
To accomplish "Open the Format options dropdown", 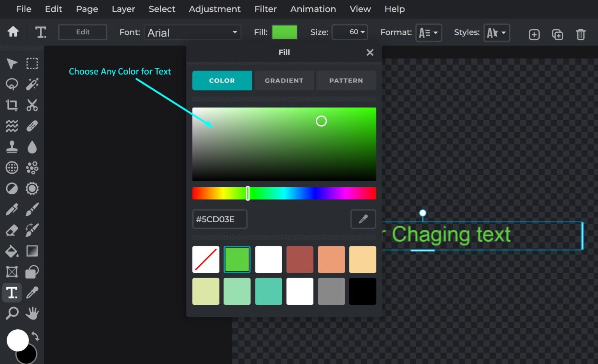I will [x=429, y=33].
